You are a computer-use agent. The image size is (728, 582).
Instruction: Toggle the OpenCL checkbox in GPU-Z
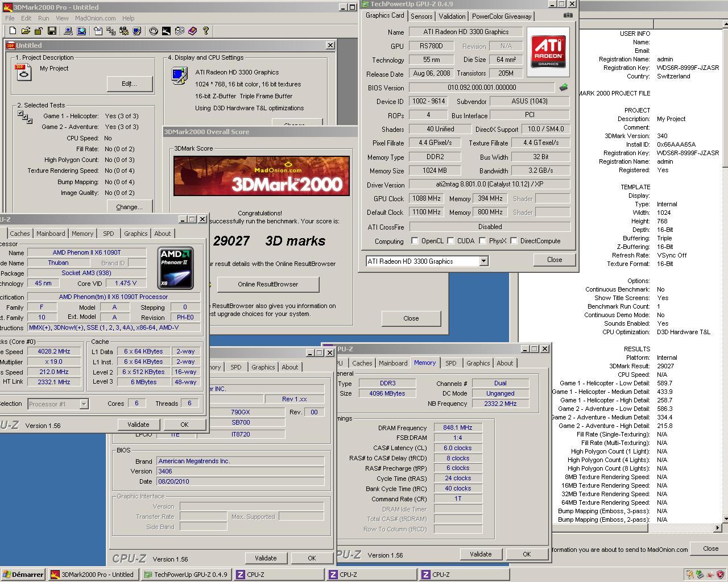tap(415, 241)
